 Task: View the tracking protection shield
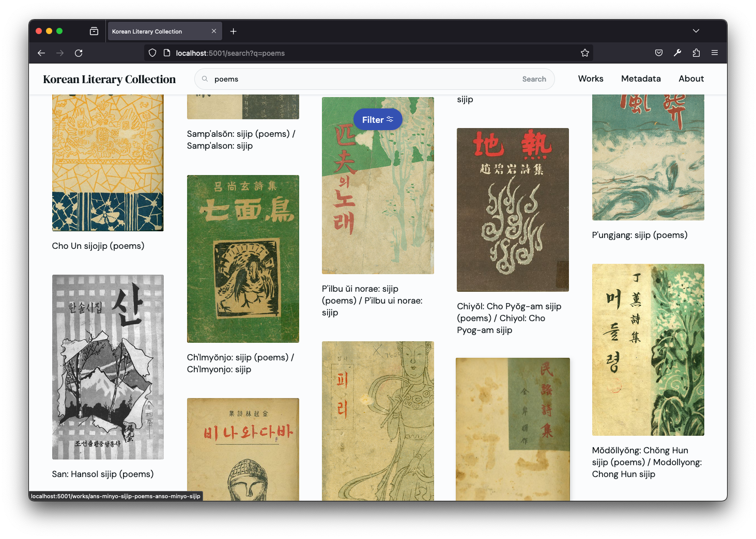pyautogui.click(x=151, y=53)
